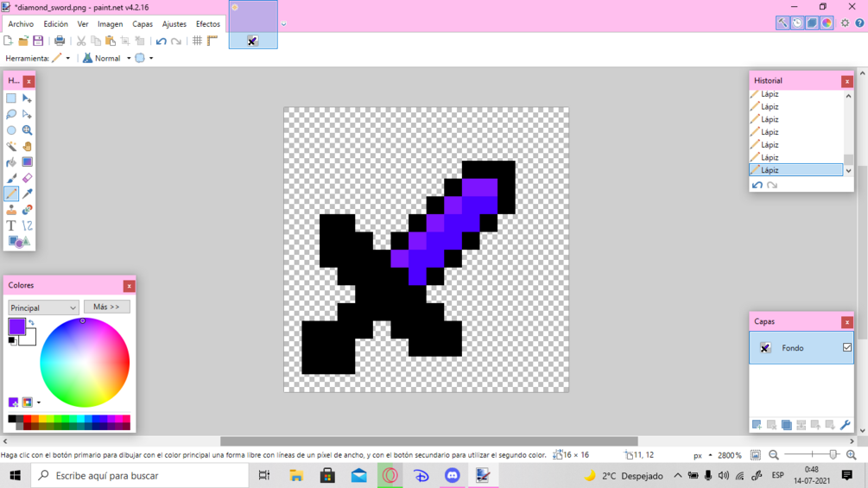Select the Text tool

11,225
